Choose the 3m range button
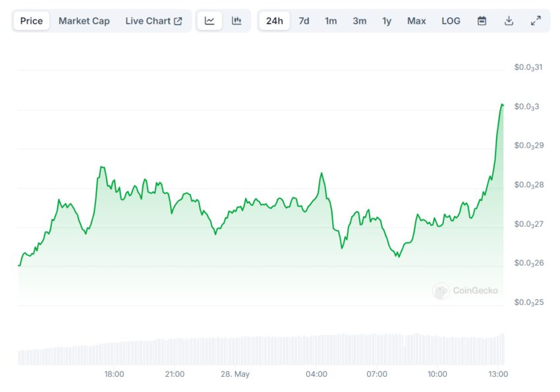Screen dimensions: 560x392 point(360,20)
